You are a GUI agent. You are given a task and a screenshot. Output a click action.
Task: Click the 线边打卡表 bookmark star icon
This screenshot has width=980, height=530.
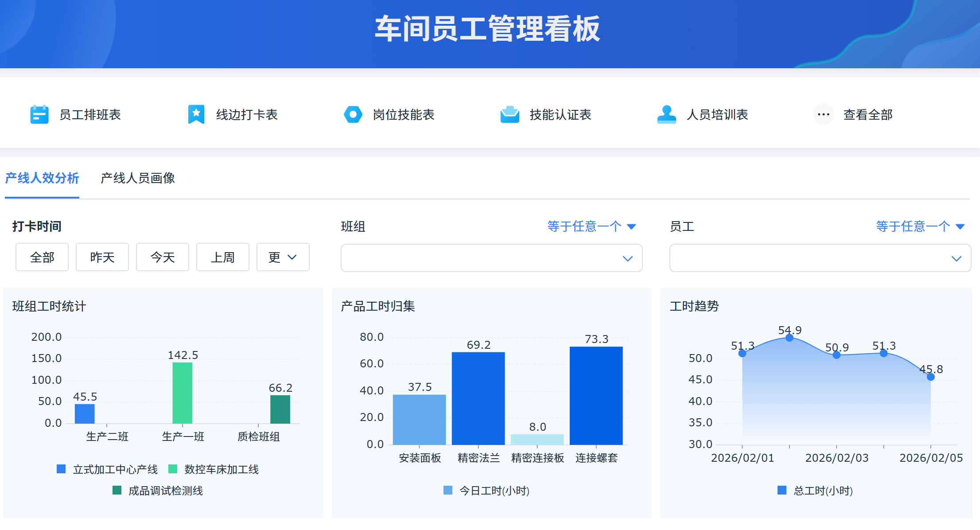(x=196, y=114)
